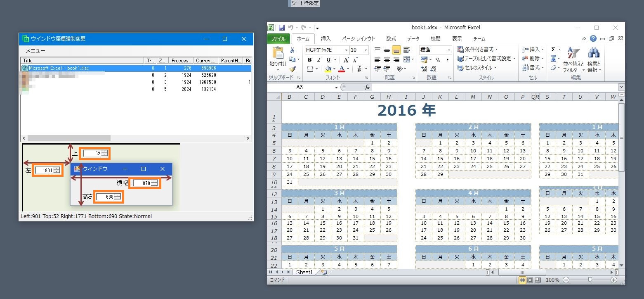Click the Title column header in window list
644x299 pixels.
click(82, 61)
